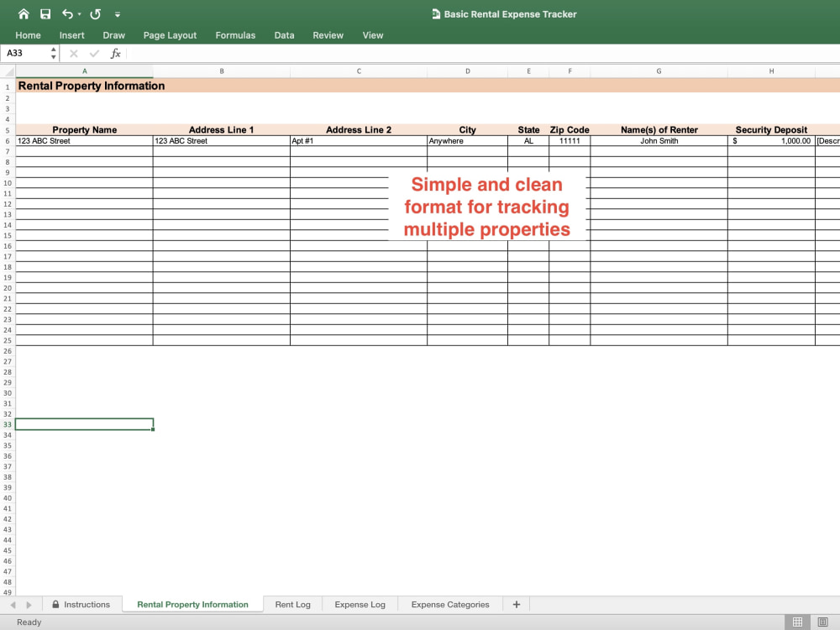
Task: Click the Save icon in the toolbar
Action: coord(45,14)
